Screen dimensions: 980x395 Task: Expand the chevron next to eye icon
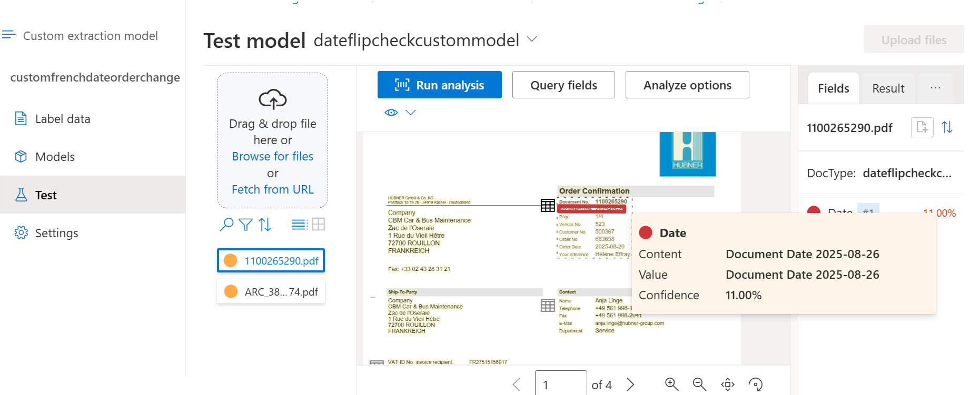(411, 113)
